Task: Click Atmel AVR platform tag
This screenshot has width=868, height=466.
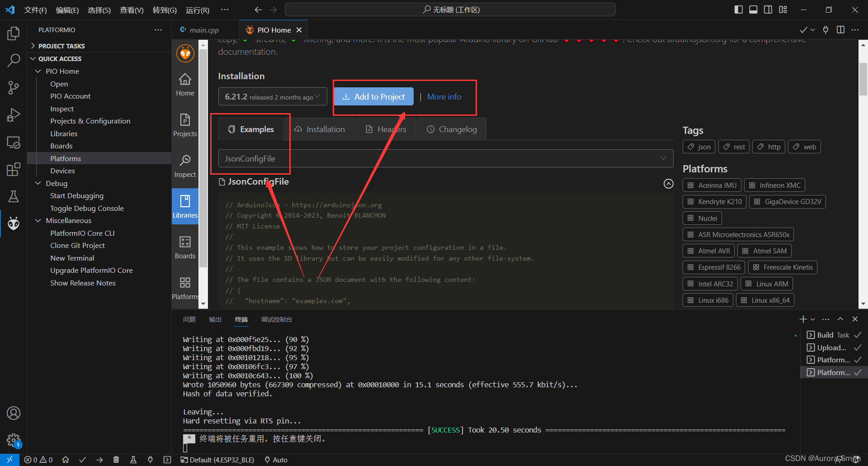Action: pos(709,251)
